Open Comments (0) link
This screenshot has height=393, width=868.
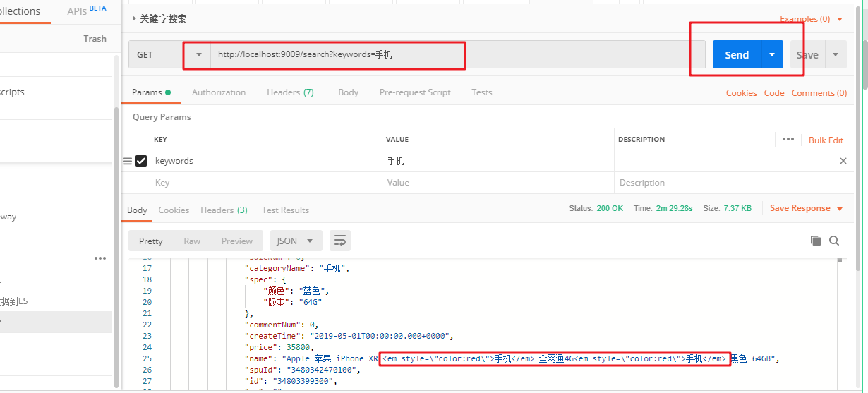pos(819,93)
